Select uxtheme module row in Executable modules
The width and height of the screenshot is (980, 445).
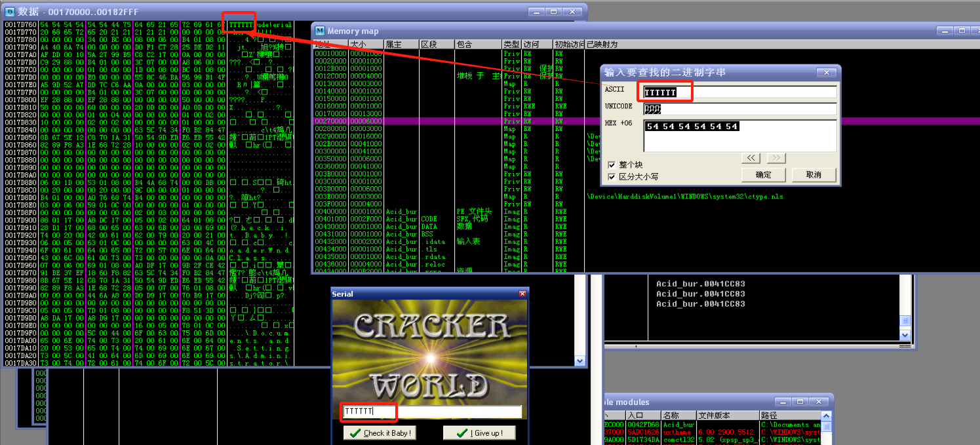coord(712,433)
